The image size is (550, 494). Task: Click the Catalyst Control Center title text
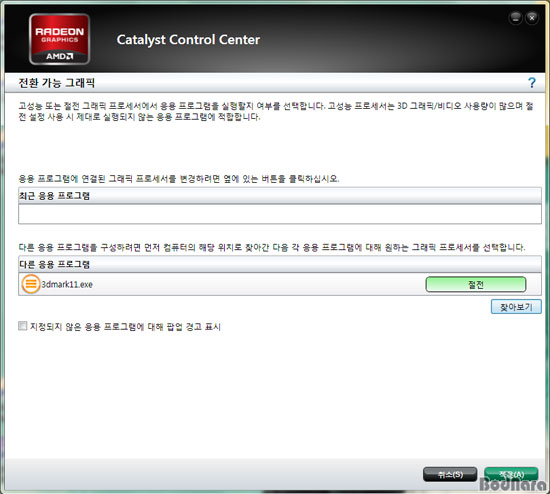188,40
